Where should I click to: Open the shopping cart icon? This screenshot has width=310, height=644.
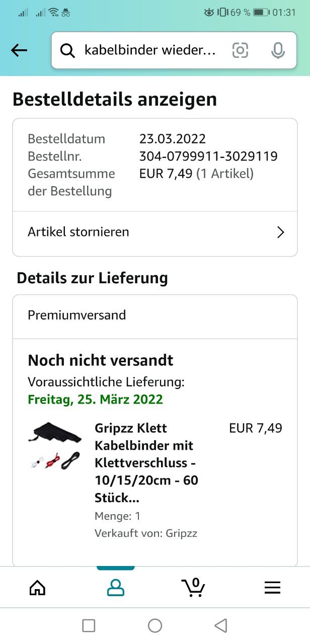[193, 588]
